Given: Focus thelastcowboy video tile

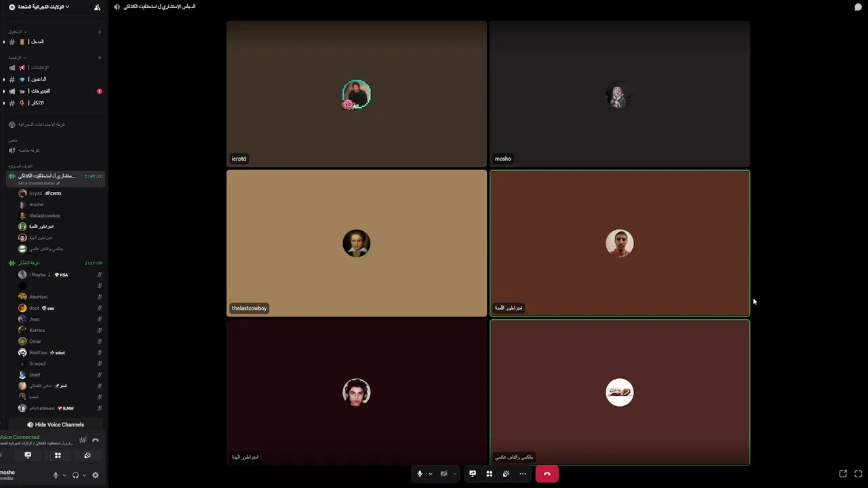Looking at the screenshot, I should 357,243.
